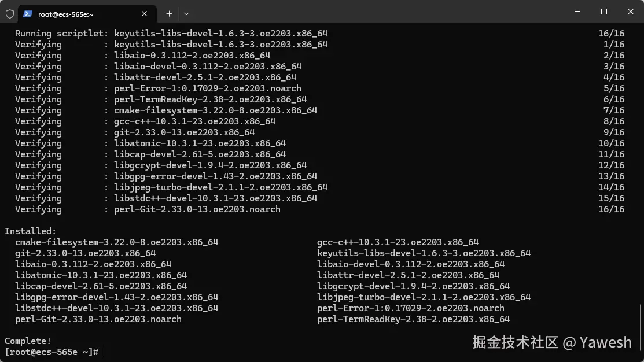
Task: Click installed libjpeg-turbo-devel-2.1.1-2 entry
Action: 424,297
